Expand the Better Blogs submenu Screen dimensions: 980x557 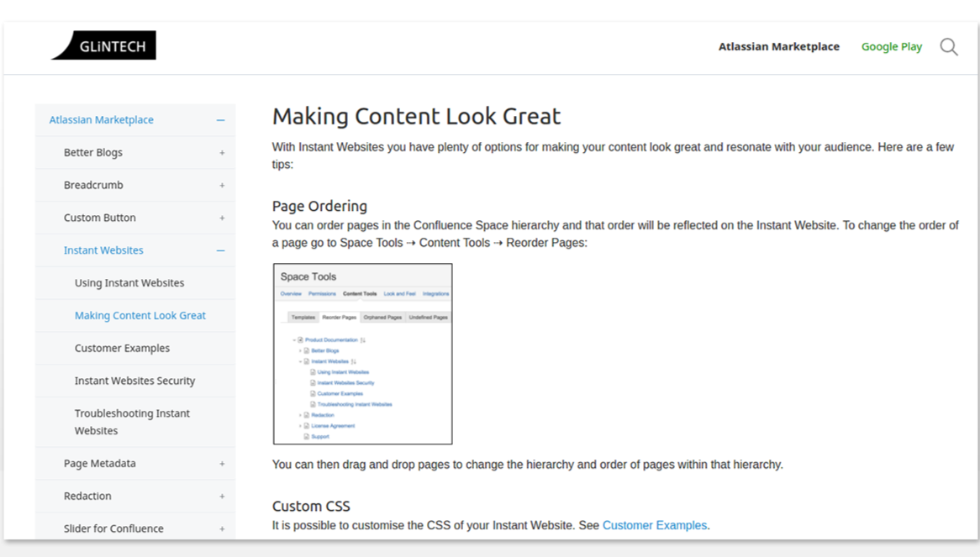(222, 153)
